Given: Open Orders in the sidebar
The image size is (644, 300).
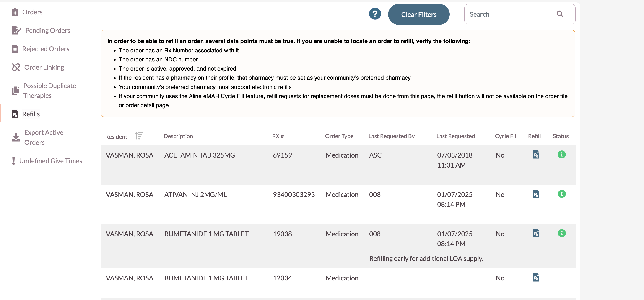Looking at the screenshot, I should (x=32, y=12).
